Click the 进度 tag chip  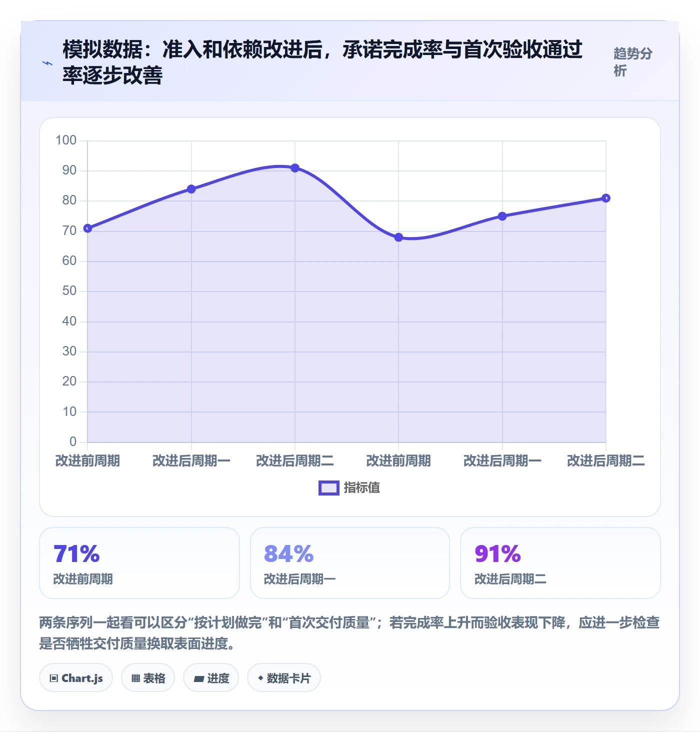(x=211, y=678)
